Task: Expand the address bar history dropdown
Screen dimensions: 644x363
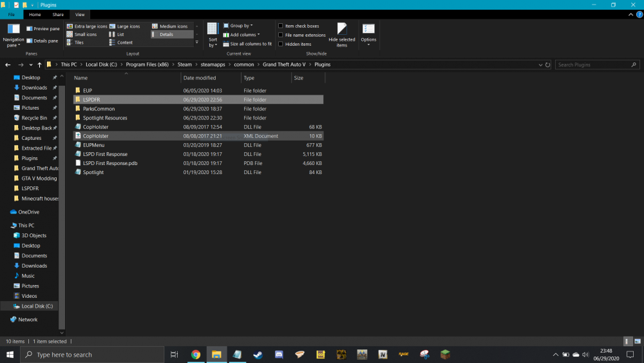Action: click(x=540, y=64)
